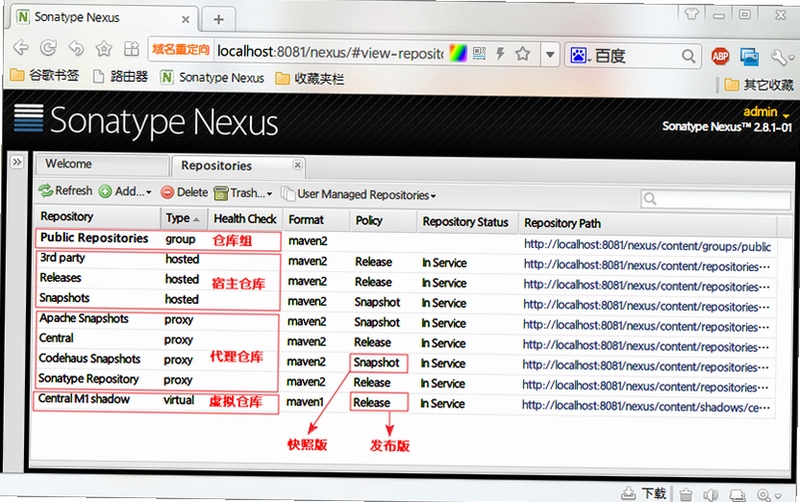Expand the collapsed left sidebar panel
This screenshot has width=800, height=502.
[17, 162]
